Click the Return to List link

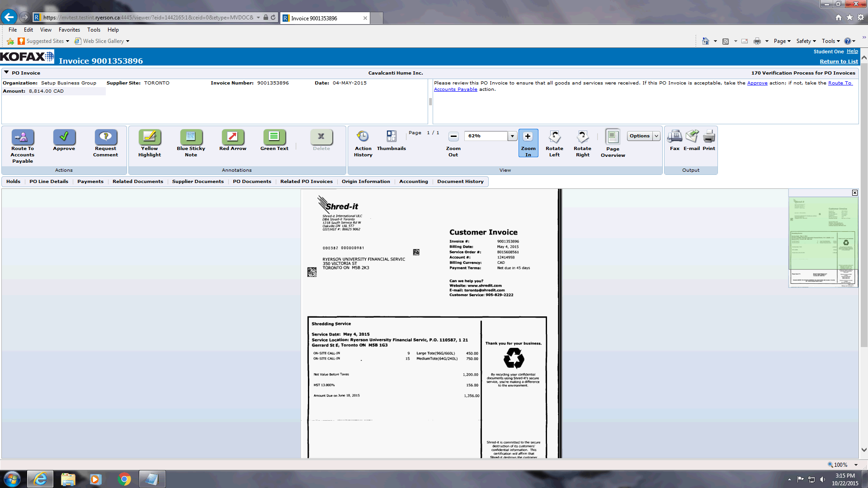point(839,61)
